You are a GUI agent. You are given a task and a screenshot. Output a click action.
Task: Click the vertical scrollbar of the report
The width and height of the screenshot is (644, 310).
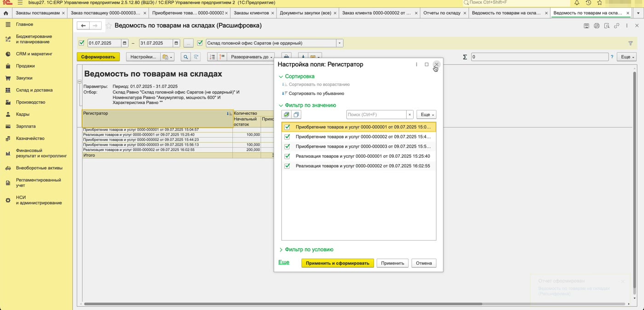point(635,184)
